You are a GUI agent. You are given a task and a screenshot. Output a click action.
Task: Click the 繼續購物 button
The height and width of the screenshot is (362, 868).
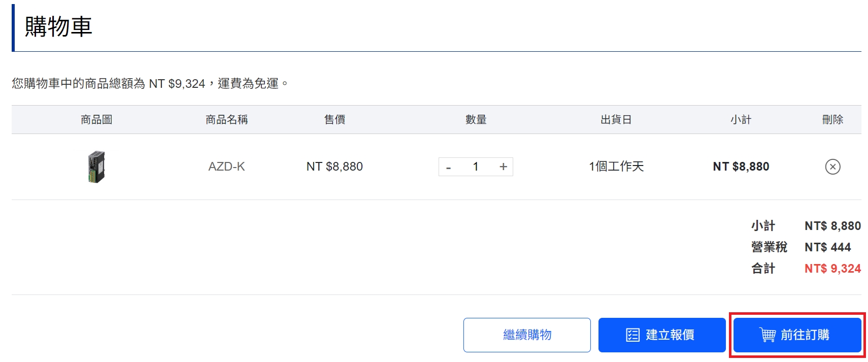(527, 335)
